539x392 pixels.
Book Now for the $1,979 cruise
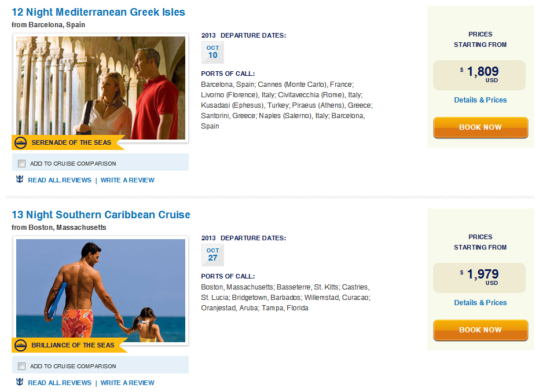[481, 330]
